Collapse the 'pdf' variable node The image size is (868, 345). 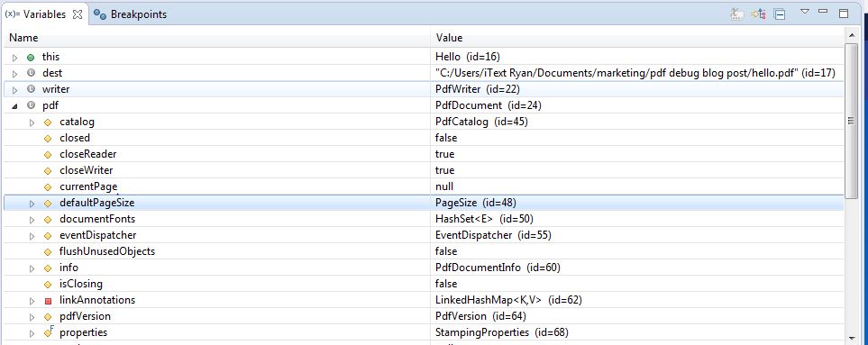click(15, 105)
